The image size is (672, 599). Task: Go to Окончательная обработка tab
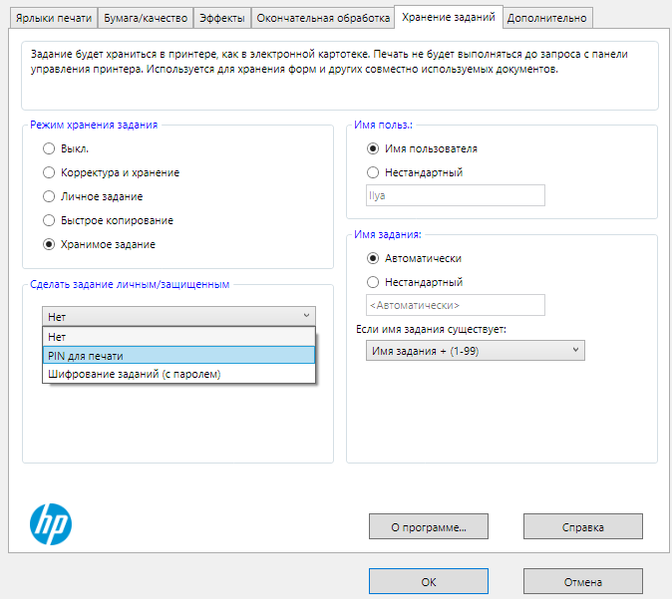point(321,18)
